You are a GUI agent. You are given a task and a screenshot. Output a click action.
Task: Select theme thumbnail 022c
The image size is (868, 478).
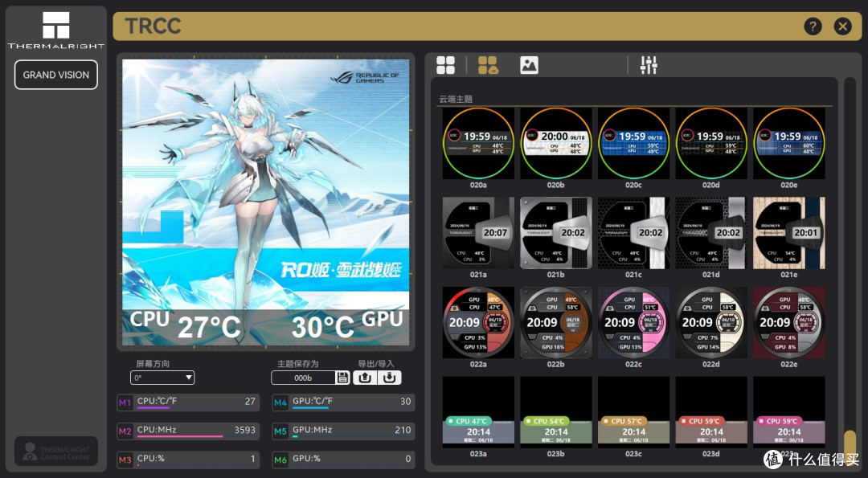click(x=634, y=322)
